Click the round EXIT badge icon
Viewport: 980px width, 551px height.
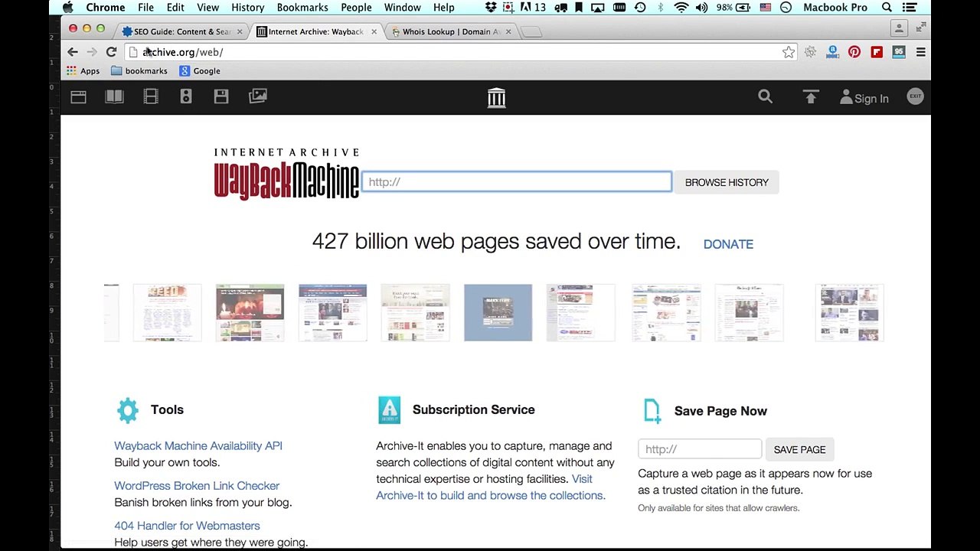coord(915,96)
